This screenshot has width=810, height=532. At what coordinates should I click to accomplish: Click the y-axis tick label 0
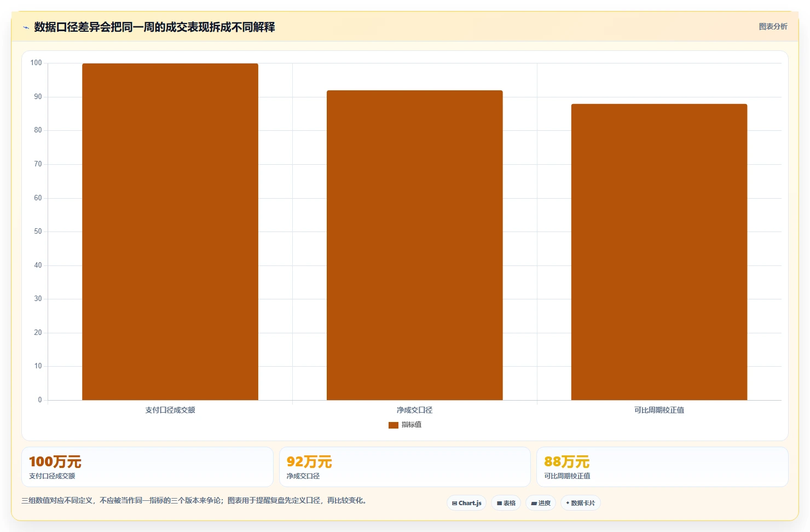pos(40,400)
